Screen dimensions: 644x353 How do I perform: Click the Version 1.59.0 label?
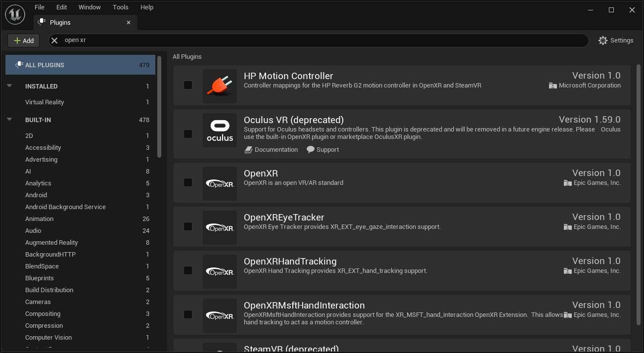(590, 120)
